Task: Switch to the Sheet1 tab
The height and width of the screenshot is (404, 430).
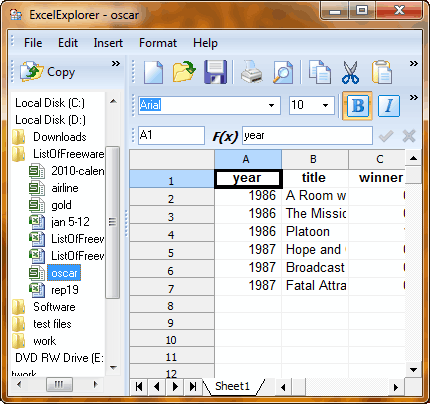Action: 232,386
